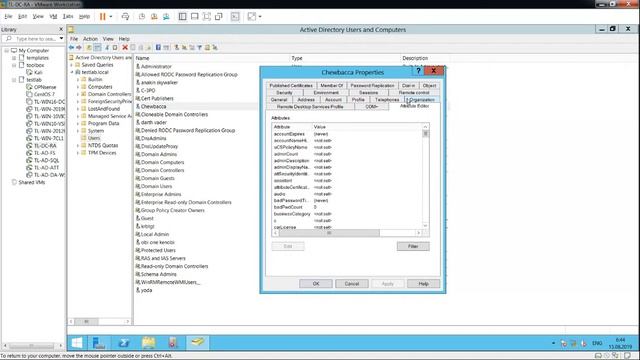
Task: Switch to VMware unity mode icon
Action: point(219,16)
